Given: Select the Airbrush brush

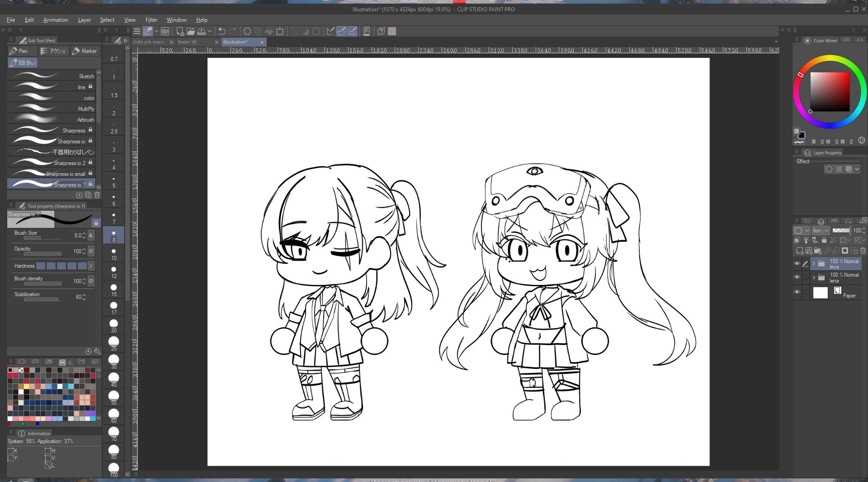Looking at the screenshot, I should point(51,119).
